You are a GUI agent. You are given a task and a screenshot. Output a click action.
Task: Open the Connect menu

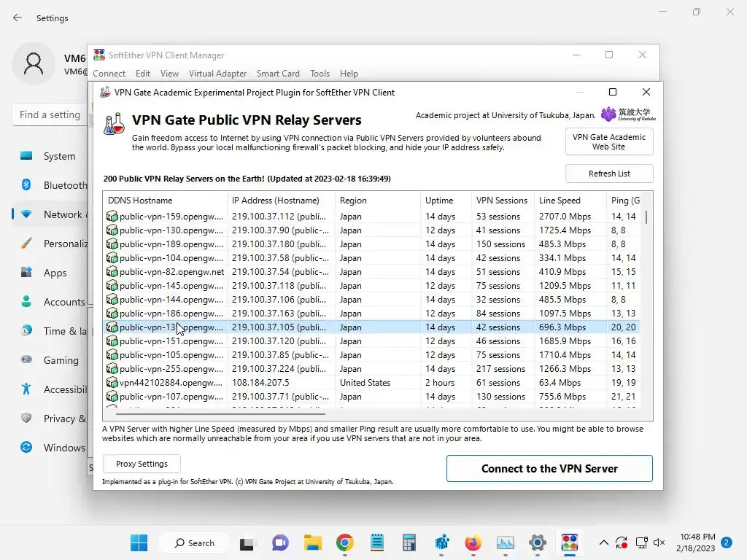(x=109, y=74)
